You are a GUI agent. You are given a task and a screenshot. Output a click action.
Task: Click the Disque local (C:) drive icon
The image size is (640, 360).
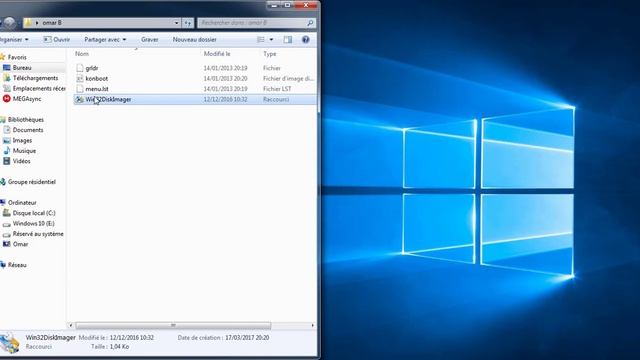coord(7,213)
